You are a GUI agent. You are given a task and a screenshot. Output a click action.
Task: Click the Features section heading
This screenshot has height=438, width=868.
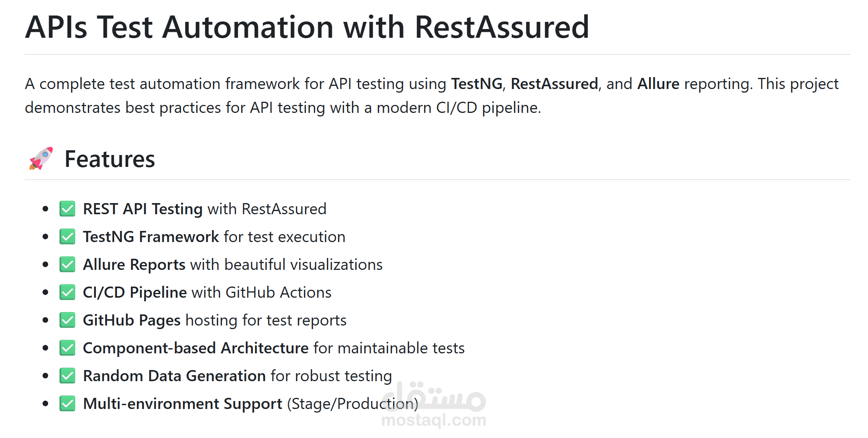109,159
